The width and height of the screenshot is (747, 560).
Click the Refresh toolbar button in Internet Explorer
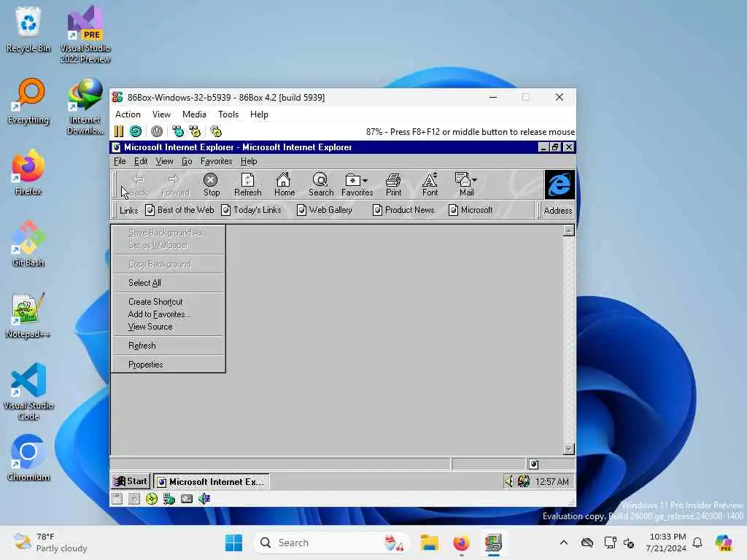tap(248, 184)
